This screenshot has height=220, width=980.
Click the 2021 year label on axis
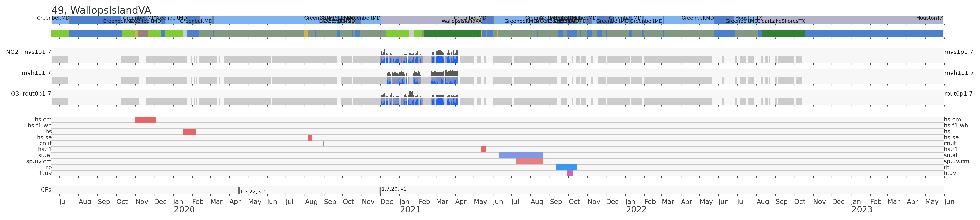point(410,210)
